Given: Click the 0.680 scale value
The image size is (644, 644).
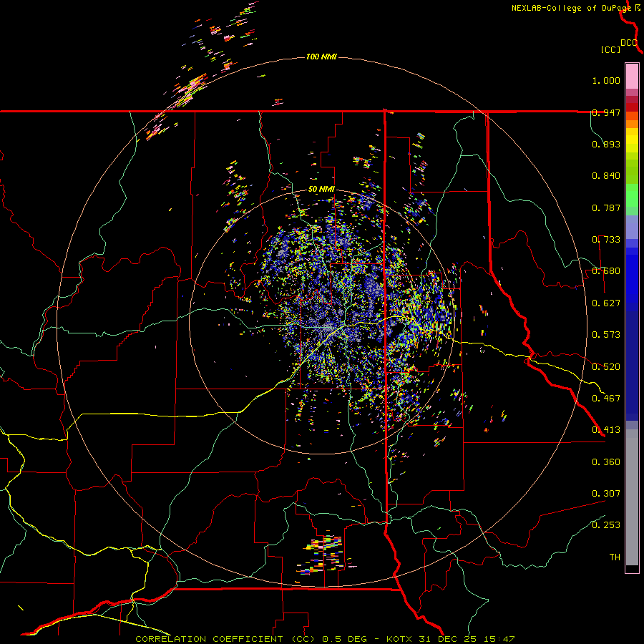Looking at the screenshot, I should tap(606, 271).
